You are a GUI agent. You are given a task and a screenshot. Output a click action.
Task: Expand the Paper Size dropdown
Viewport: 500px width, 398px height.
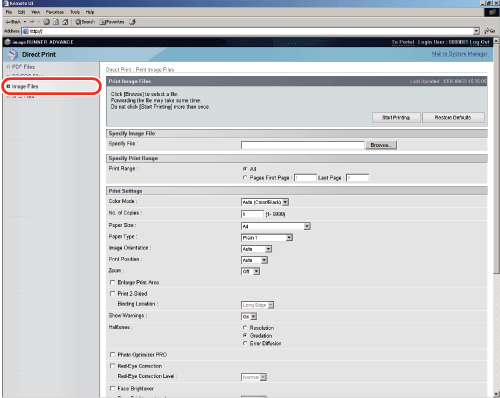(276, 226)
